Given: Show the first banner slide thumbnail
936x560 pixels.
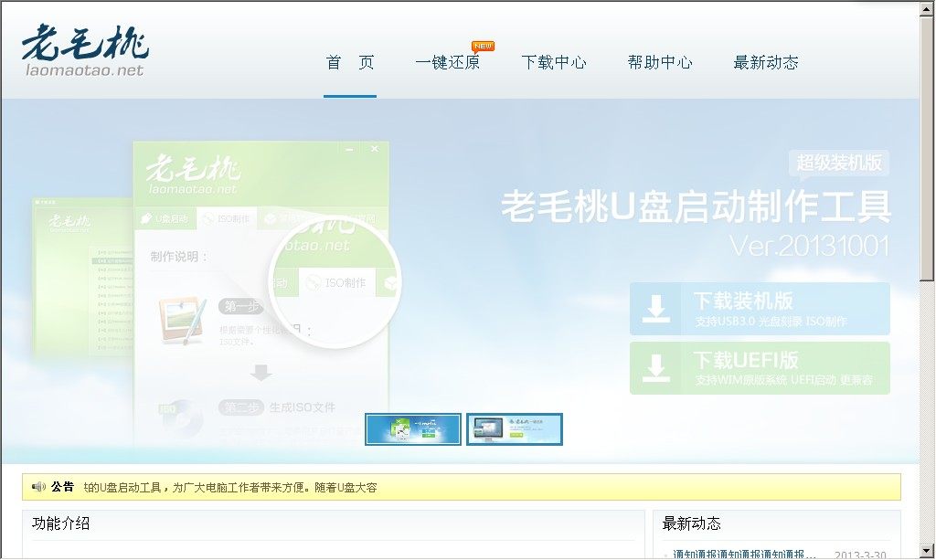Looking at the screenshot, I should point(413,429).
